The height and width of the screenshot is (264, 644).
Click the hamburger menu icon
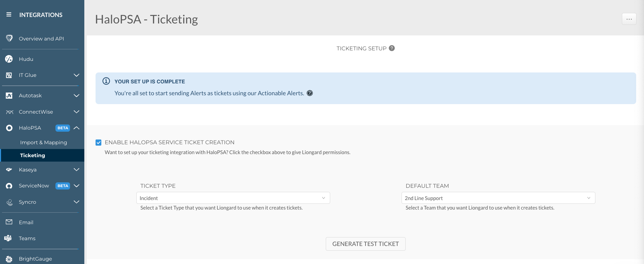(x=9, y=15)
